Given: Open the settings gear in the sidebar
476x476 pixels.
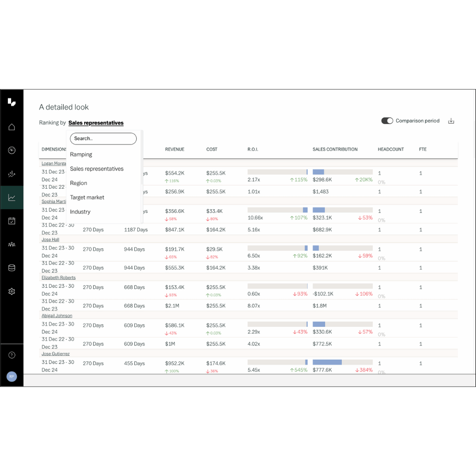Looking at the screenshot, I should point(12,291).
